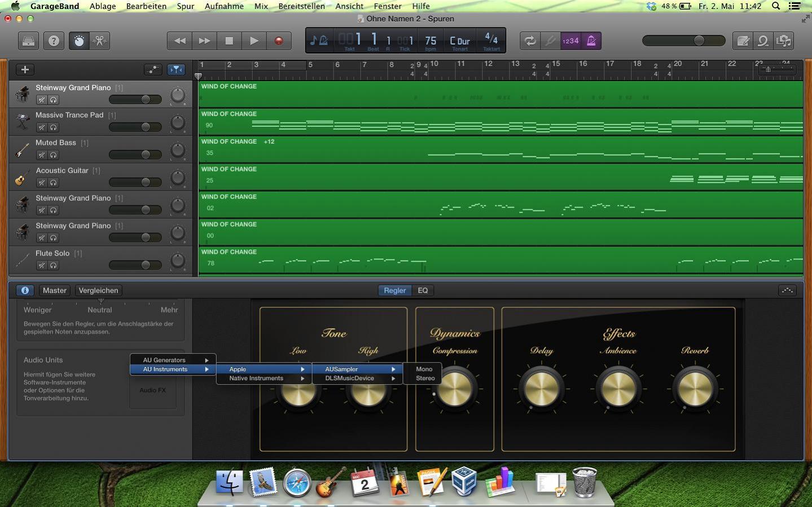
Task: Expand the AUSampler submenu
Action: tap(357, 369)
